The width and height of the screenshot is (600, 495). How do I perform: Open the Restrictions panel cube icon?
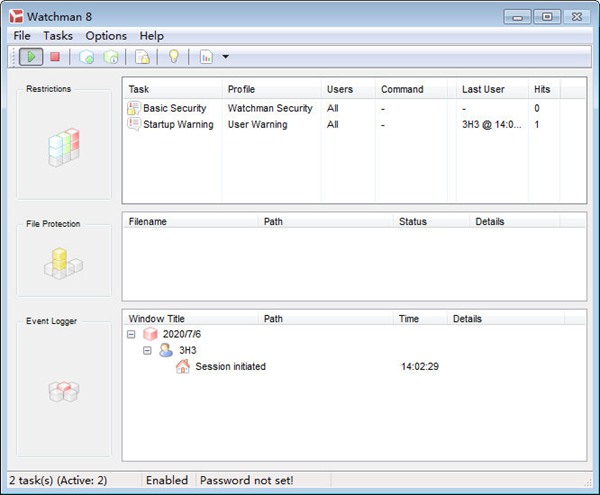pos(63,146)
